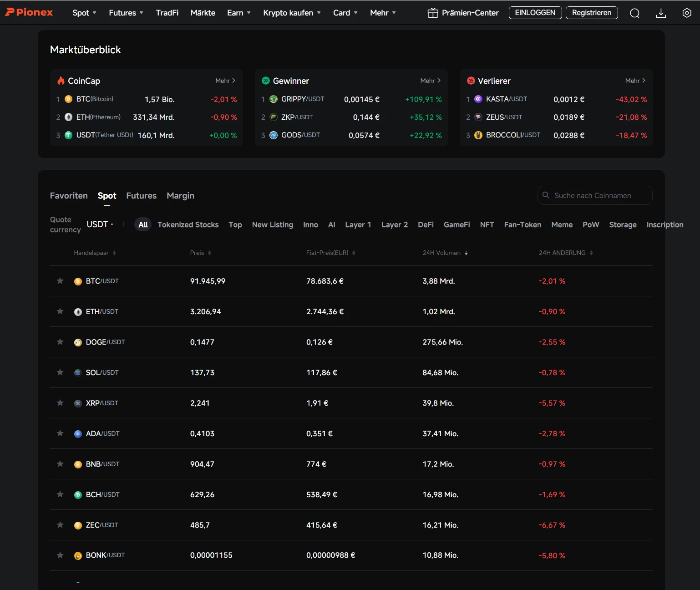Favorite DOGE/USDT with the star

click(x=60, y=342)
